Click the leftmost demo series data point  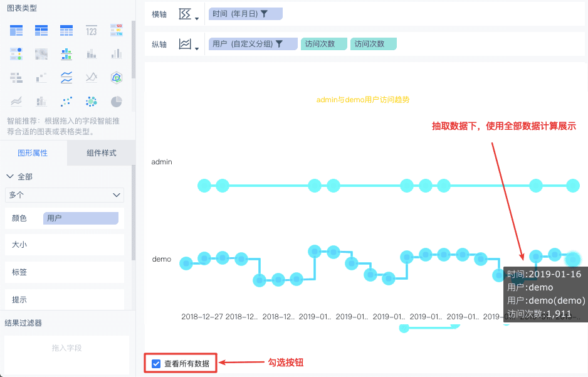pos(186,263)
